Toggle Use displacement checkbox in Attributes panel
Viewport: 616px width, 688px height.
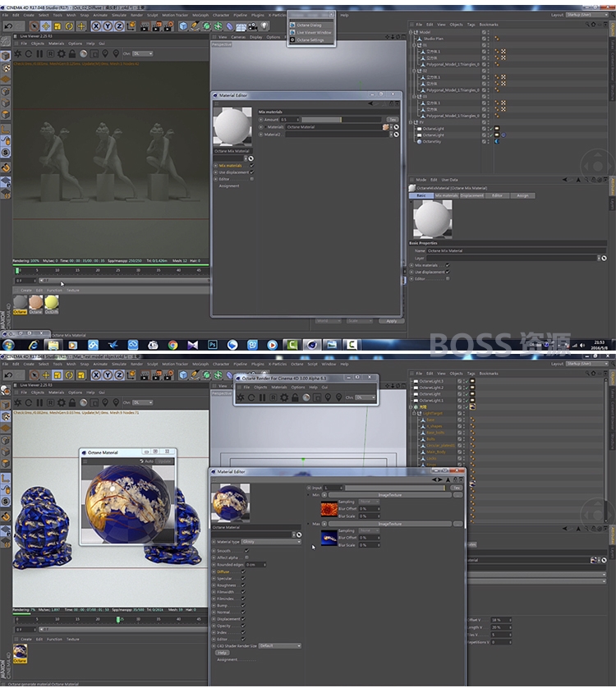[448, 272]
